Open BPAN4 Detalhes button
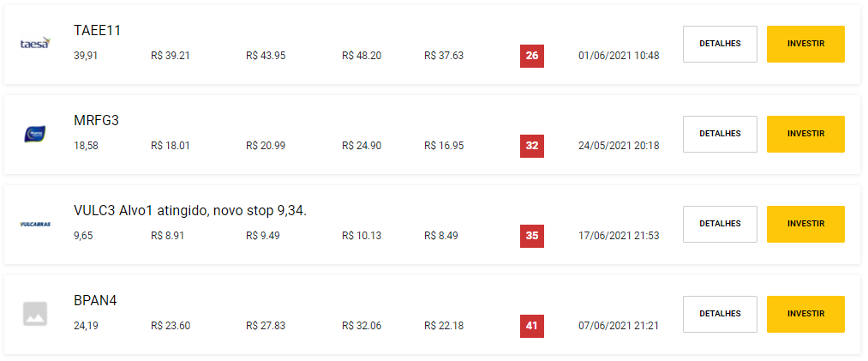 (720, 314)
